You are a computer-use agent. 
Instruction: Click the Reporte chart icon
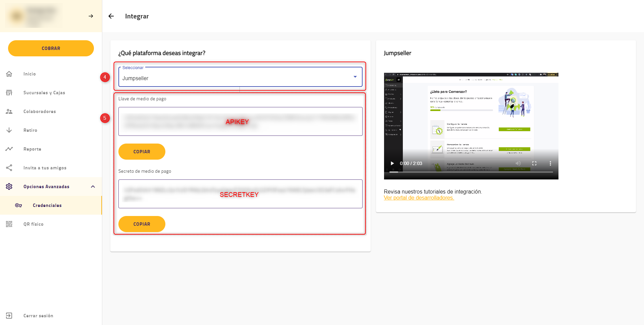9,149
